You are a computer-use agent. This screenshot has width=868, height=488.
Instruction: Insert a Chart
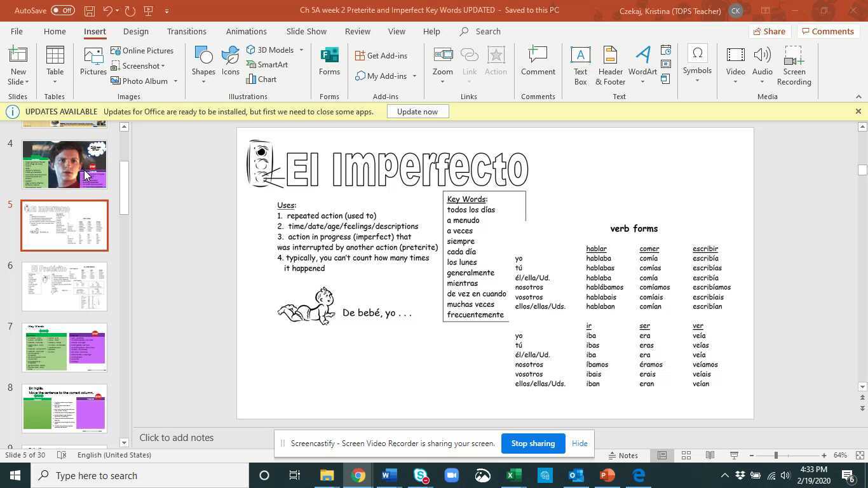pos(265,79)
